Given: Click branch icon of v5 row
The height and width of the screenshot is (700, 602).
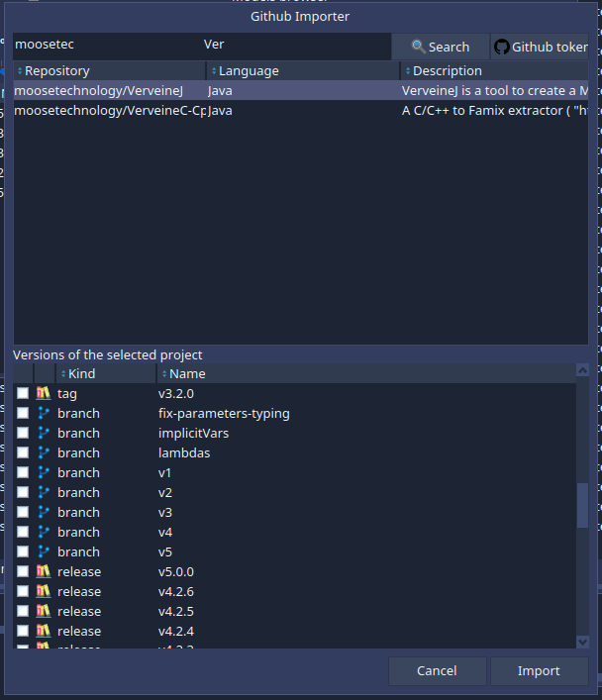Looking at the screenshot, I should click(x=44, y=551).
